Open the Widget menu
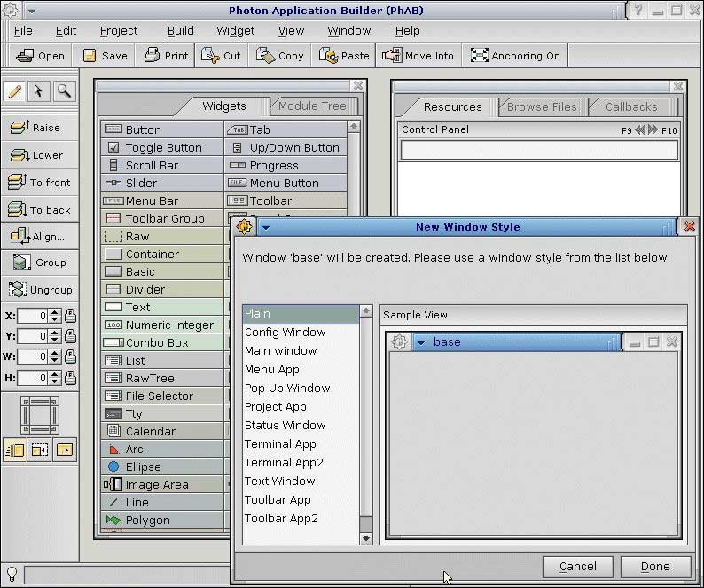This screenshot has height=588, width=704. (235, 30)
